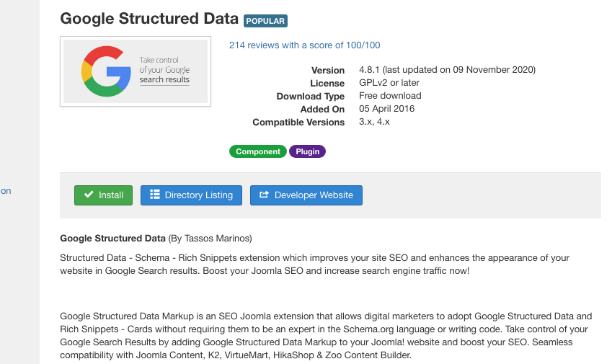The image size is (612, 364).
Task: Open the 214 reviews link
Action: 304,45
